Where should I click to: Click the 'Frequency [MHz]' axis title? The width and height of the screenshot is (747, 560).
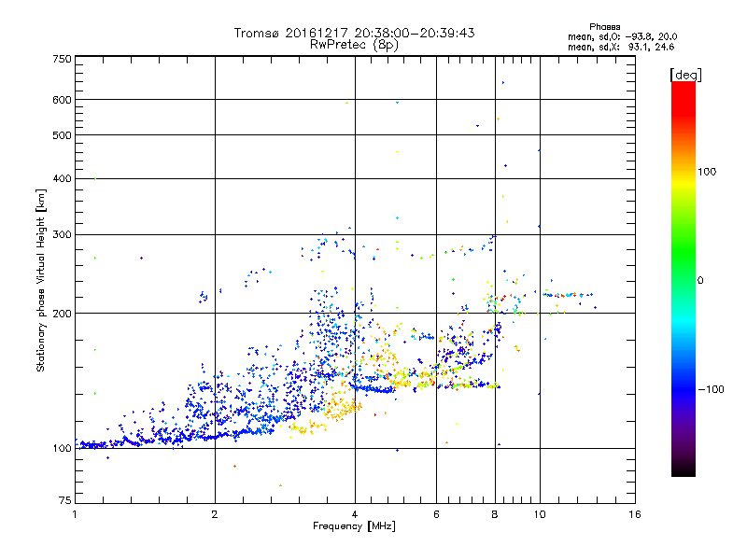(x=354, y=526)
